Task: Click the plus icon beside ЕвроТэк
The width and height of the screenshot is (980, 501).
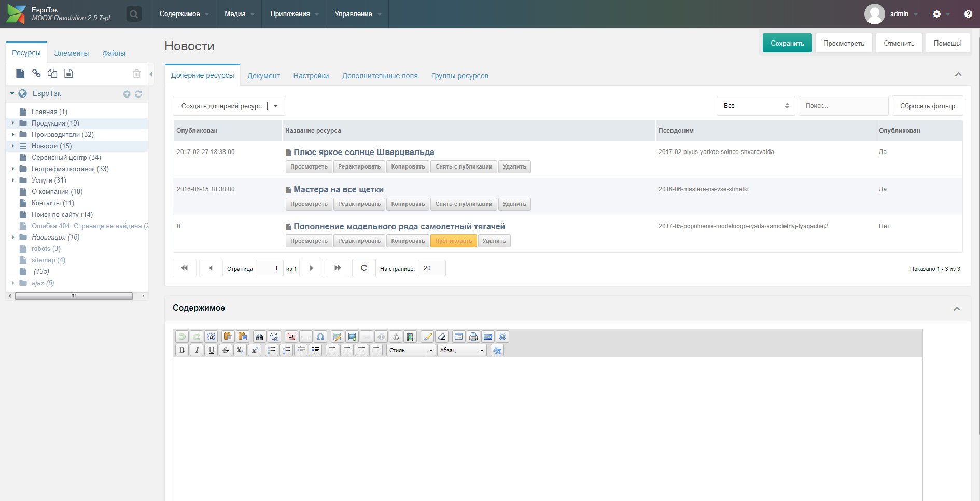Action: [x=127, y=94]
